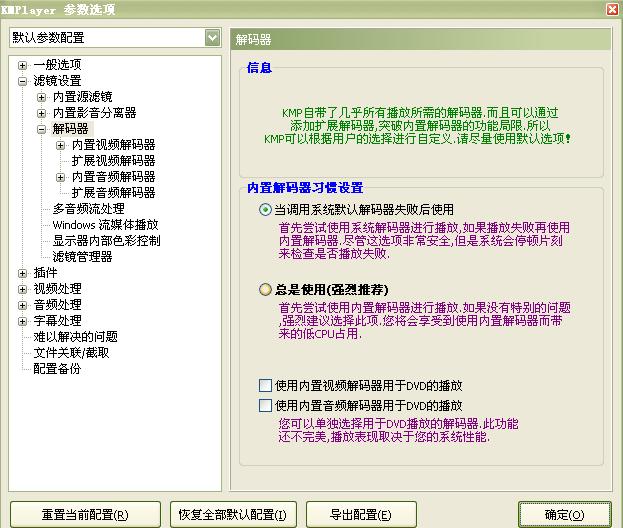The image size is (623, 528).
Task: Click the 恢复全部默认配置(I) button
Action: click(233, 515)
